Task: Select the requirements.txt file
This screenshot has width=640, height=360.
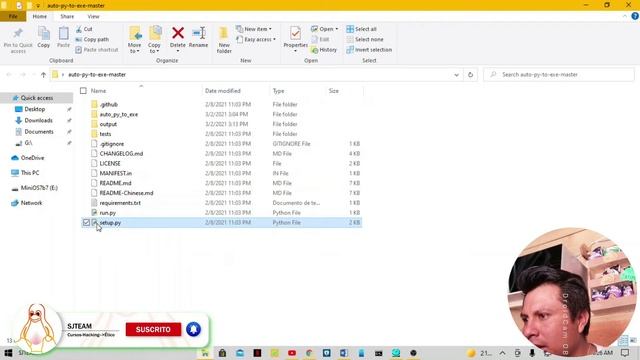Action: pos(120,203)
